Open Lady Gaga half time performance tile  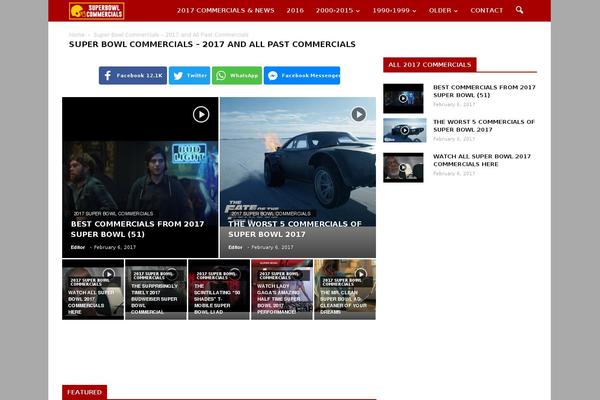282,289
